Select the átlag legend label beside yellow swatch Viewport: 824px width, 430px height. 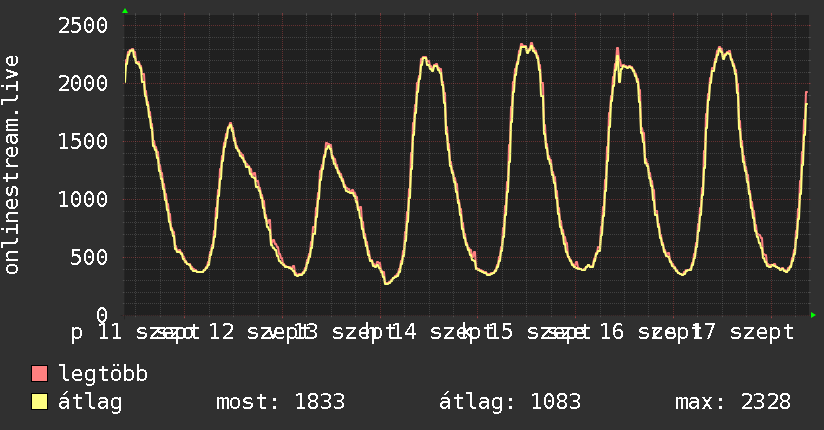[90, 402]
